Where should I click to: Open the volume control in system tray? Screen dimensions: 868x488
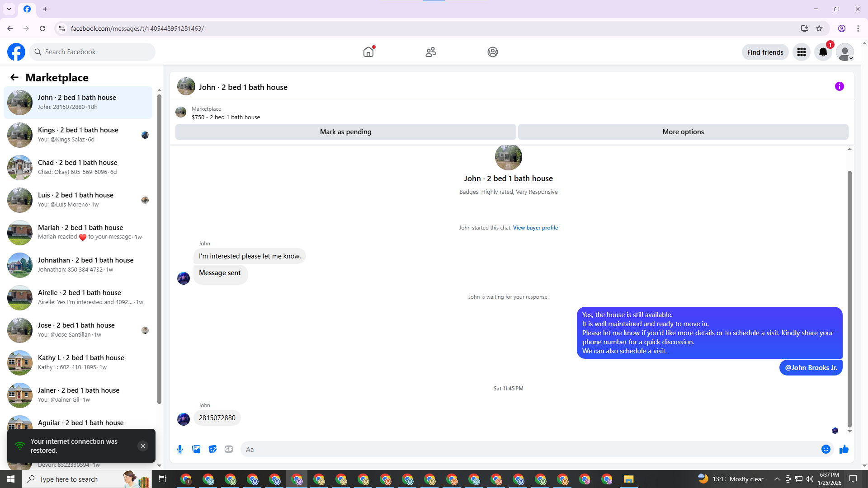[x=810, y=479]
